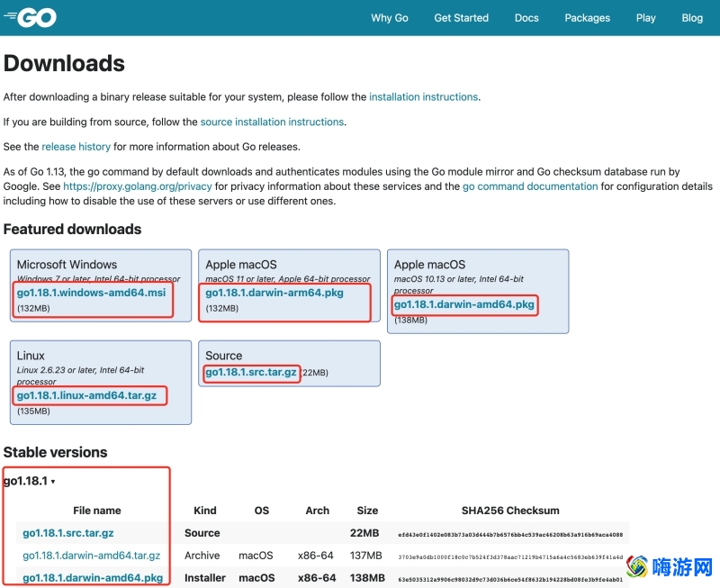Screen dimensions: 720x588
Task: Open the Docs navigation item
Action: [x=526, y=18]
